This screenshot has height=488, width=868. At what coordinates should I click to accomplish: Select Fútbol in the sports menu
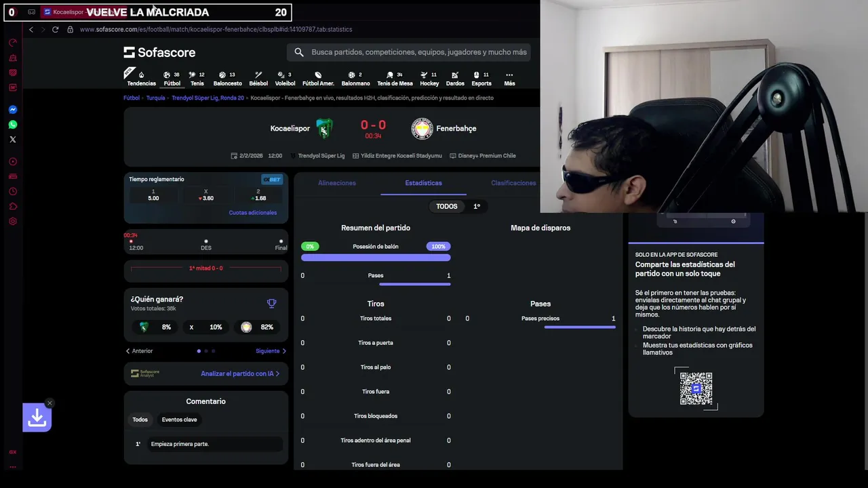pos(172,79)
